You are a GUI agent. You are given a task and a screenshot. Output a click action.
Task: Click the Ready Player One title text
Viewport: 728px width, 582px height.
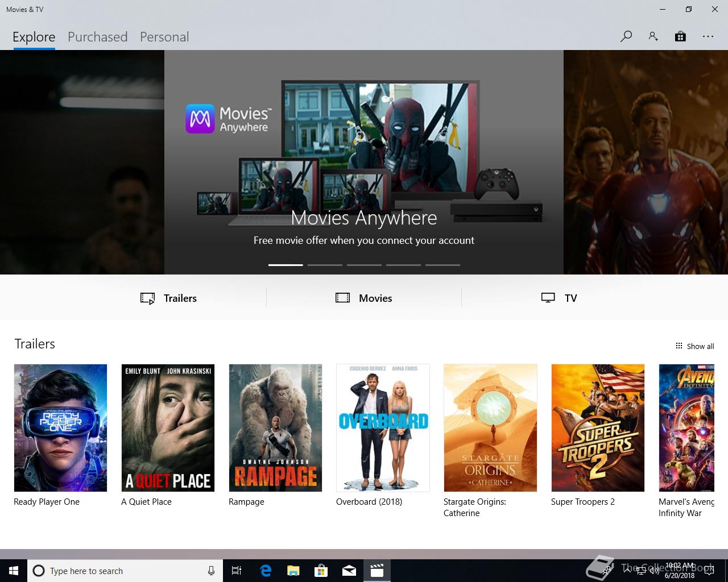(47, 502)
